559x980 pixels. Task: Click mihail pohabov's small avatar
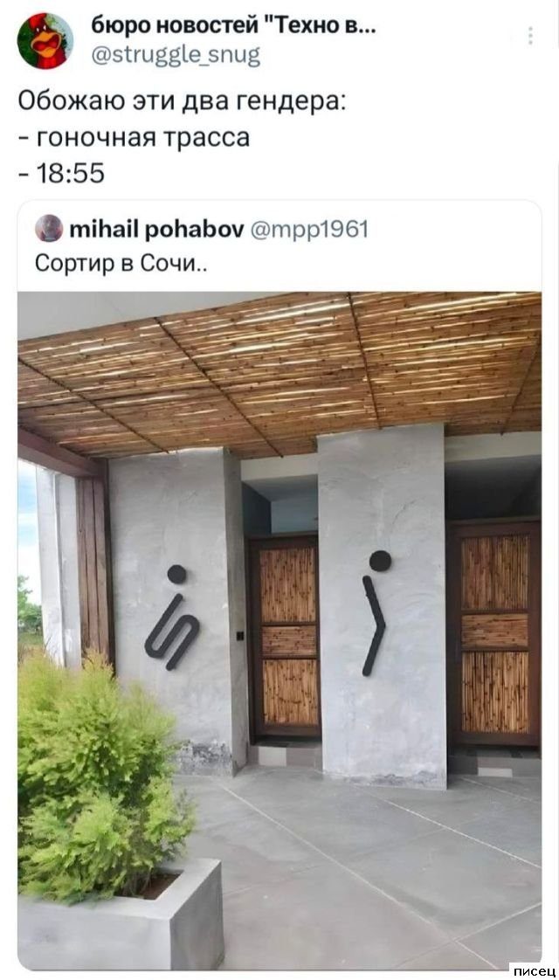pos(49,227)
